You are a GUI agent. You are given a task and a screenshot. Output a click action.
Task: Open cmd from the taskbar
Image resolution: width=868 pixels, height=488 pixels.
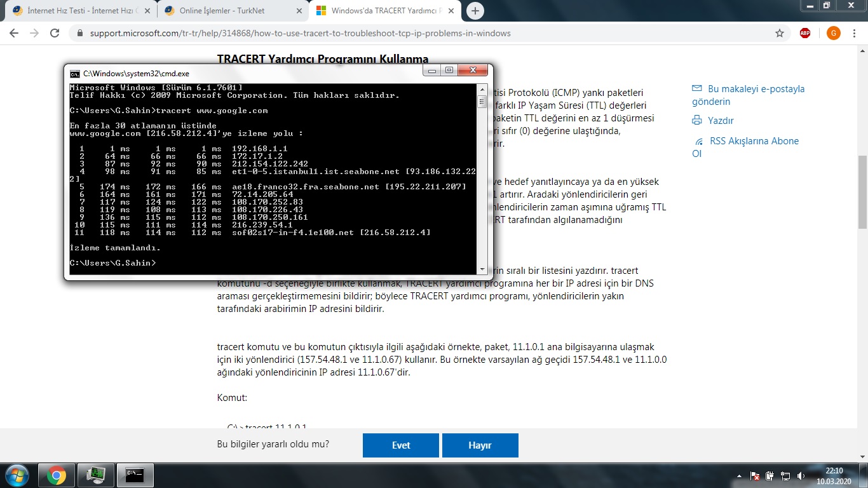click(x=135, y=475)
